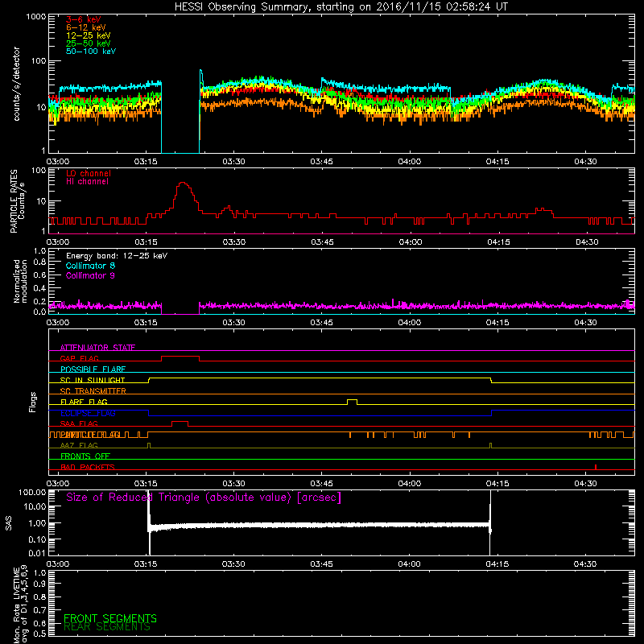Viewport: 644px width, 644px height.
Task: Click the 'PARTICLE RATES Counts/s' axis label
Action: 18,200
